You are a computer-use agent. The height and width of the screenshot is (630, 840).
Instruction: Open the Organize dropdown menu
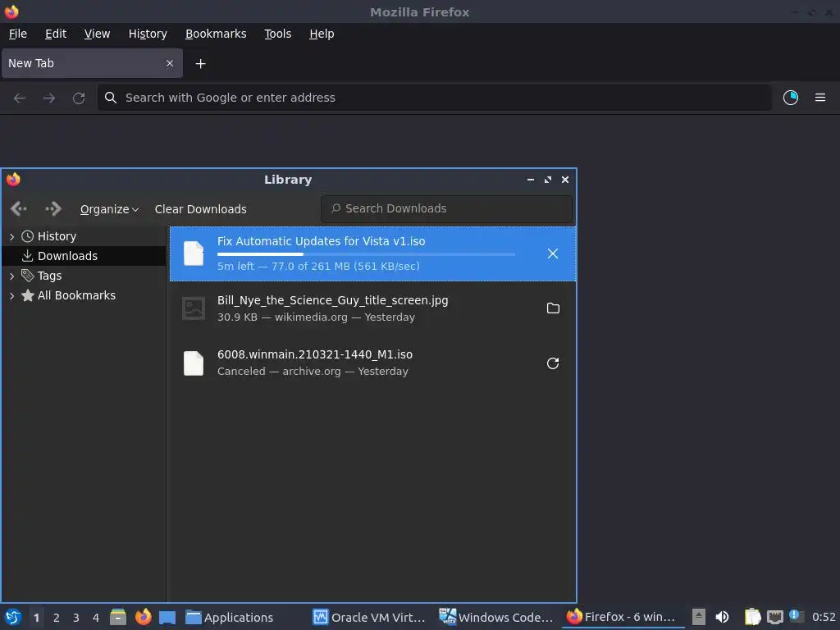pos(109,209)
